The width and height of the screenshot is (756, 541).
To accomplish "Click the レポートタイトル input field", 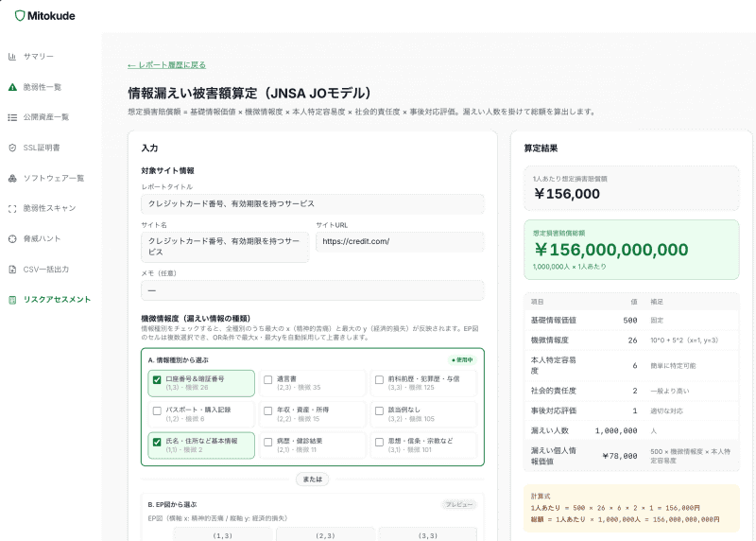I will click(313, 204).
